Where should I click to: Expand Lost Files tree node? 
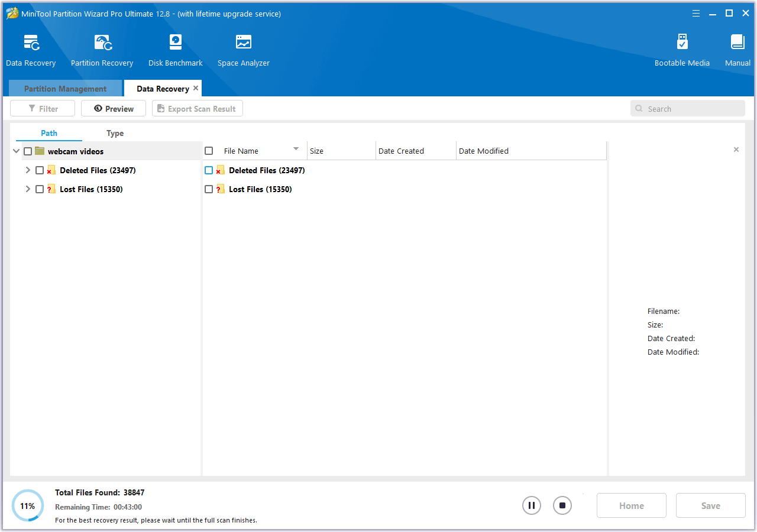(x=28, y=189)
